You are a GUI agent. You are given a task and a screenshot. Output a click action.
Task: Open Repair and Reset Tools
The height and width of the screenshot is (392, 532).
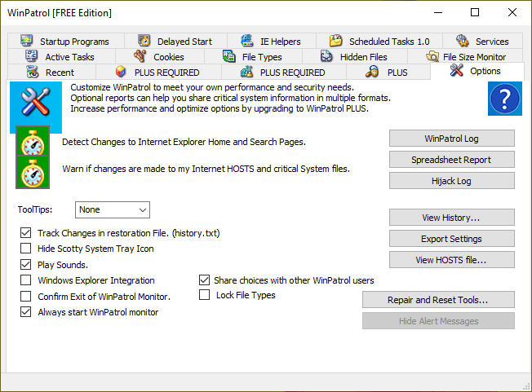pos(438,300)
